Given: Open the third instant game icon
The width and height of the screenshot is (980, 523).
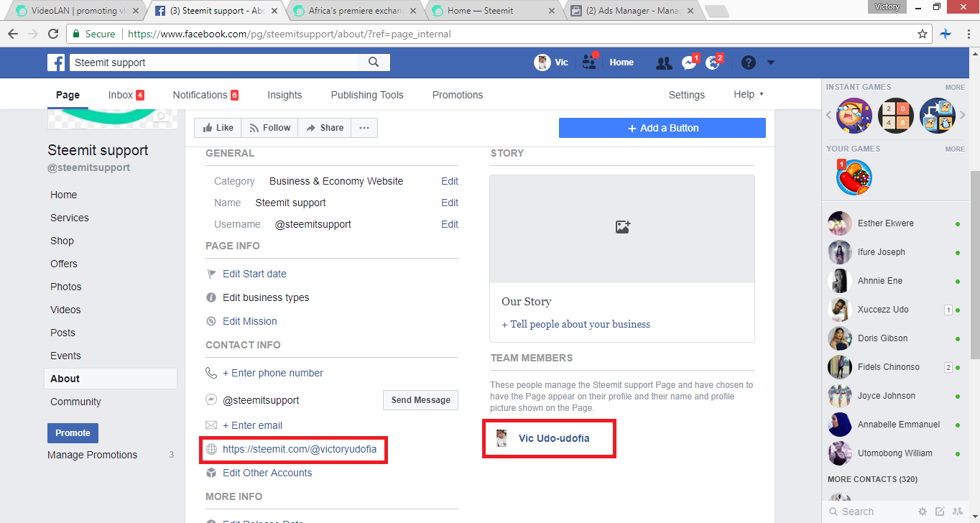Looking at the screenshot, I should [938, 116].
